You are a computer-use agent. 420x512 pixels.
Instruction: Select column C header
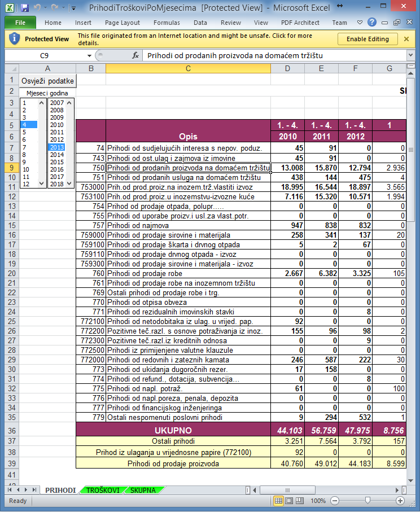(188, 68)
